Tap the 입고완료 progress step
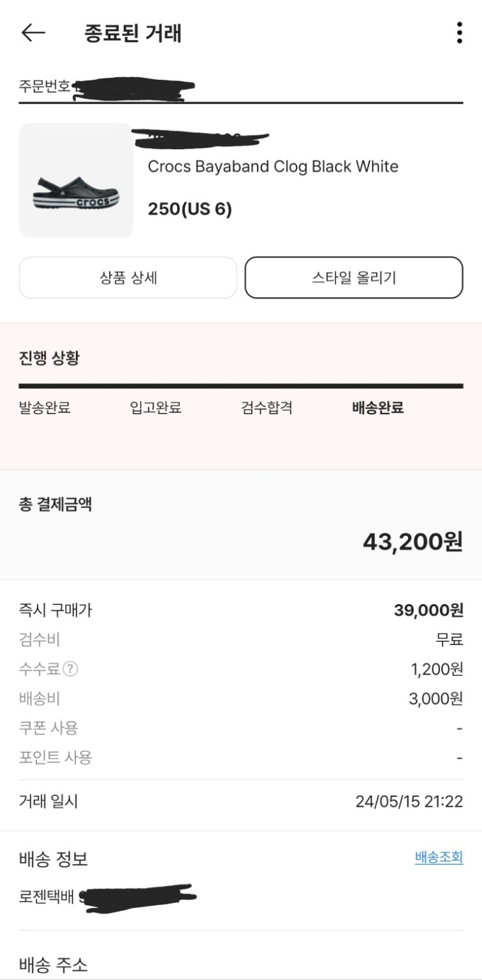The width and height of the screenshot is (482, 980). 156,408
